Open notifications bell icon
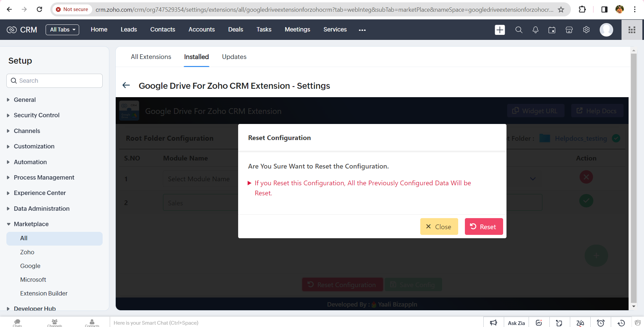644x327 pixels. 535,30
